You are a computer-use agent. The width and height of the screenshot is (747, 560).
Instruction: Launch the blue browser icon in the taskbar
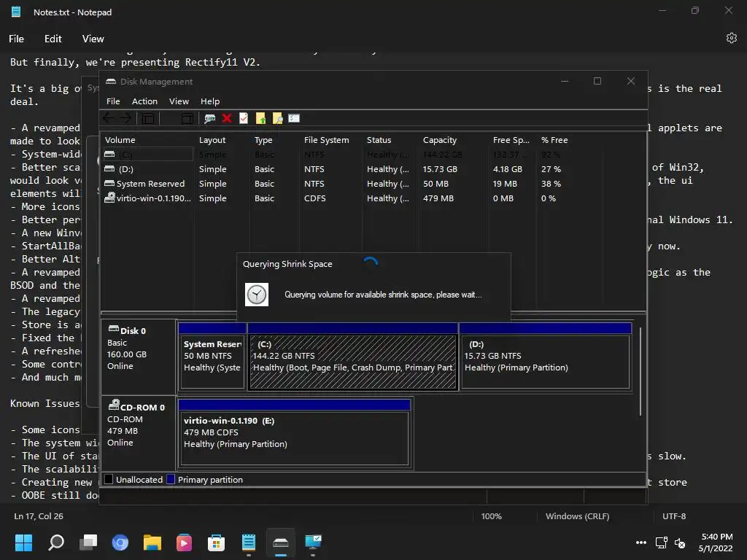(x=120, y=542)
